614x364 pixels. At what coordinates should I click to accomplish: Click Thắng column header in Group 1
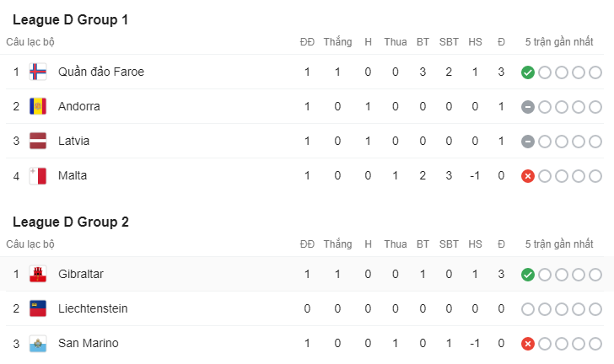pyautogui.click(x=337, y=42)
